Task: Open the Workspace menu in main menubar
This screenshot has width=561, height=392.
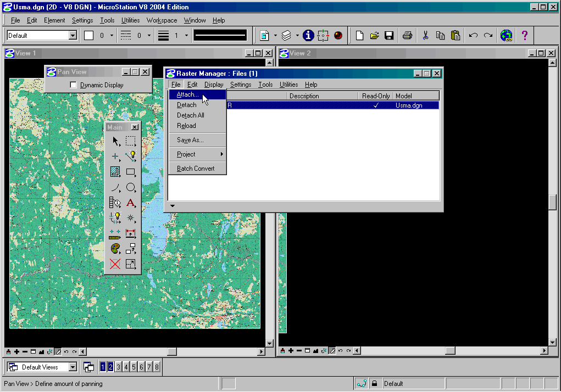Action: pos(162,20)
